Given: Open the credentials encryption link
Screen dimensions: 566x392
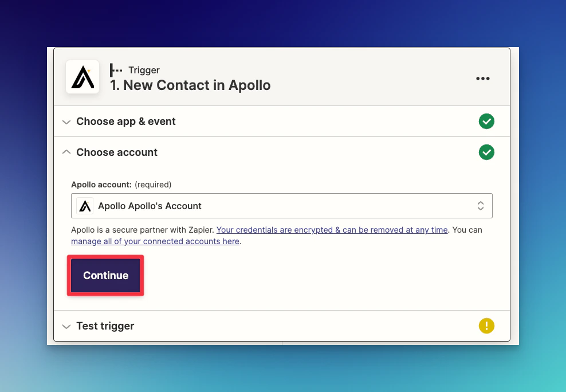Looking at the screenshot, I should (x=332, y=229).
